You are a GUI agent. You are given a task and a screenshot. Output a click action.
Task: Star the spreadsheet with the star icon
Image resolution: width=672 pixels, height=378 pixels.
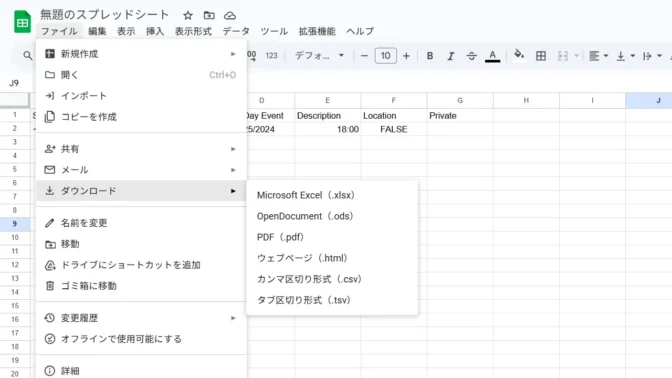tap(188, 16)
